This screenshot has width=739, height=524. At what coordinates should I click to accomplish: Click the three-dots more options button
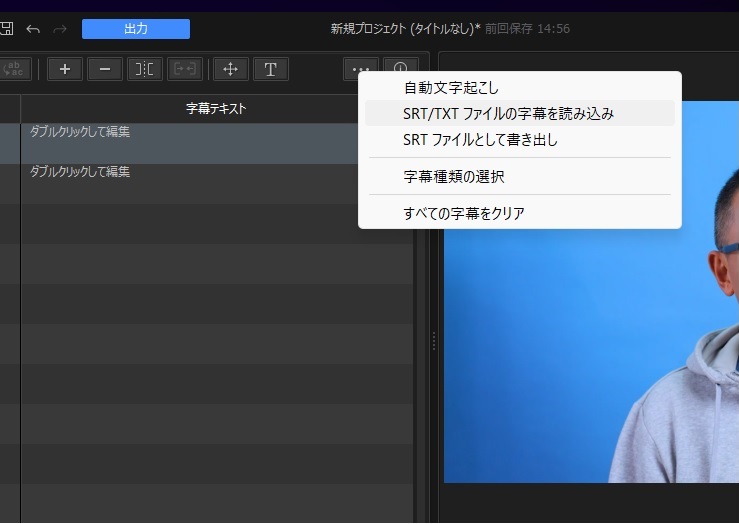(361, 69)
